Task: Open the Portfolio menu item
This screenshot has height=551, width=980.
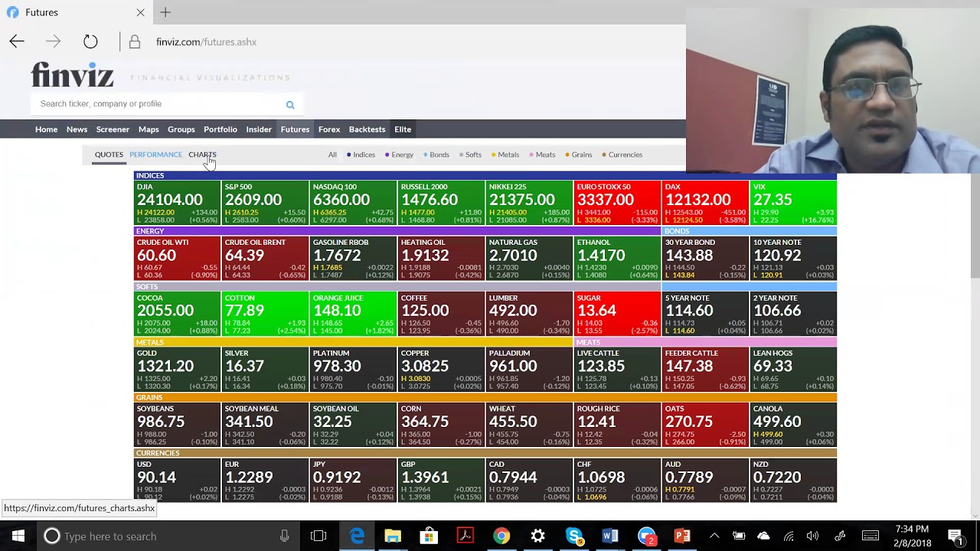Action: pos(220,129)
